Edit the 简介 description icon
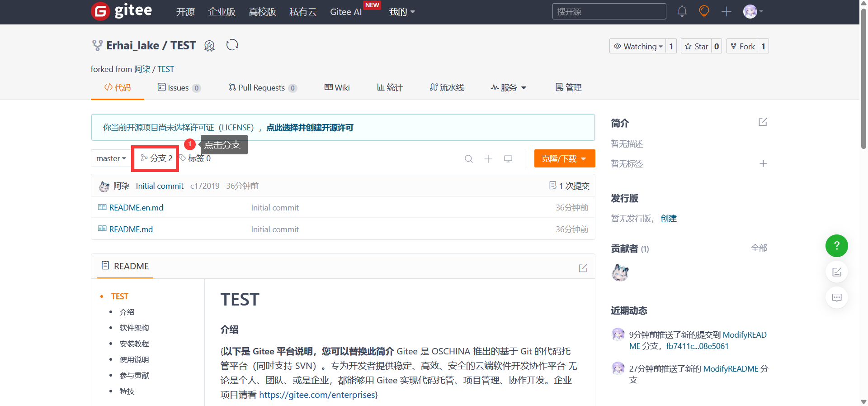This screenshot has width=868, height=406. [763, 122]
